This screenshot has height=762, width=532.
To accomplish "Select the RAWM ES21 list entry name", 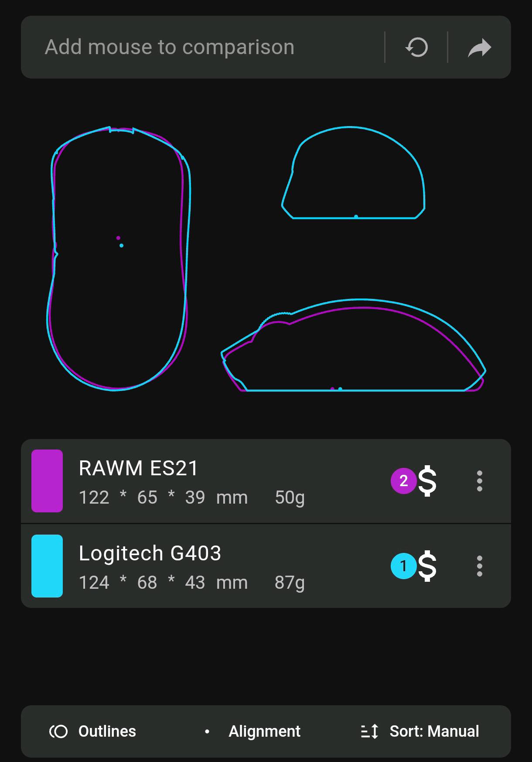I will pyautogui.click(x=139, y=468).
